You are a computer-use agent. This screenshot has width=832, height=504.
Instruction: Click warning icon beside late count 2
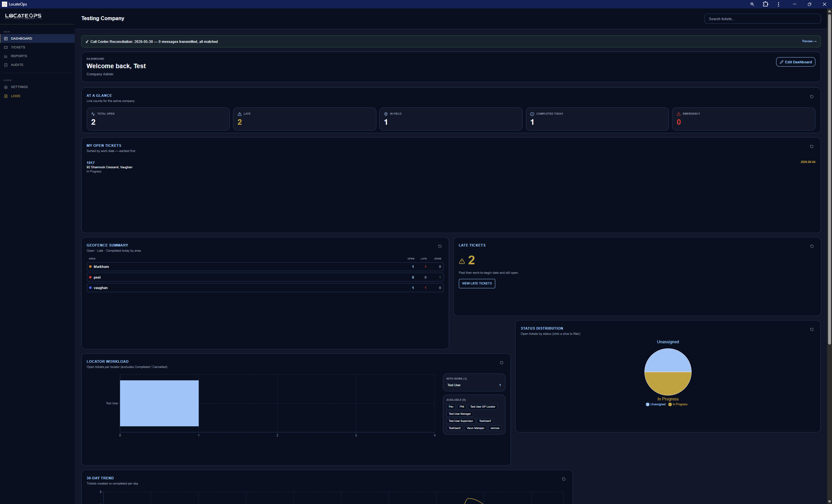coord(461,261)
